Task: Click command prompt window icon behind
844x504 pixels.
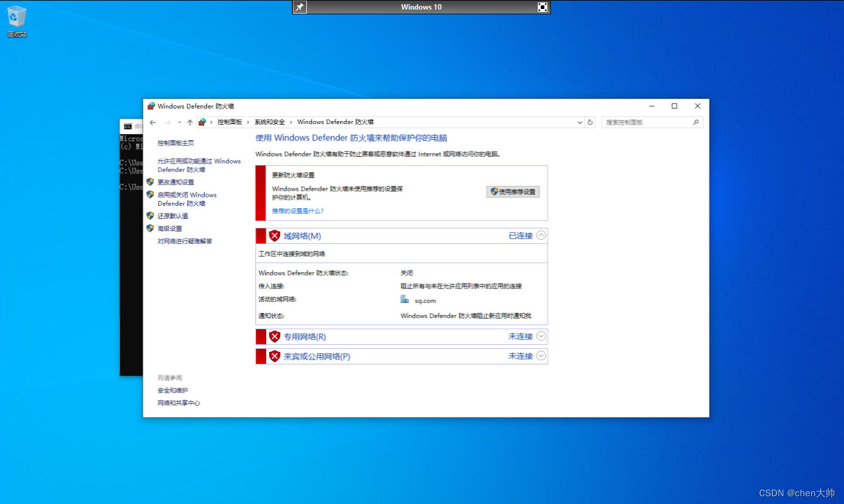Action: point(128,126)
